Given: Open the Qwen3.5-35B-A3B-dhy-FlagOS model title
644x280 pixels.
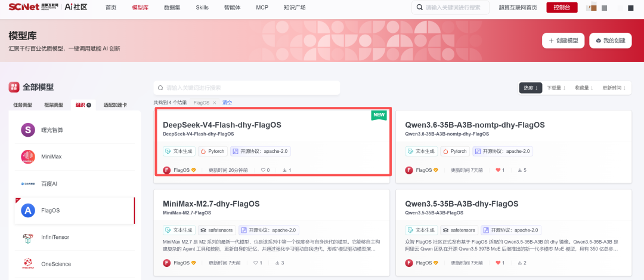Looking at the screenshot, I should pos(462,204).
